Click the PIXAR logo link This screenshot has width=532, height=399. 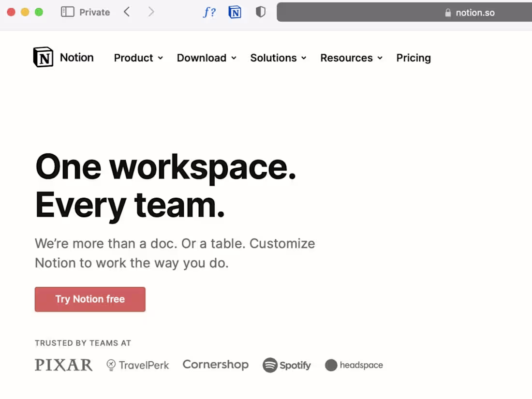tap(63, 365)
